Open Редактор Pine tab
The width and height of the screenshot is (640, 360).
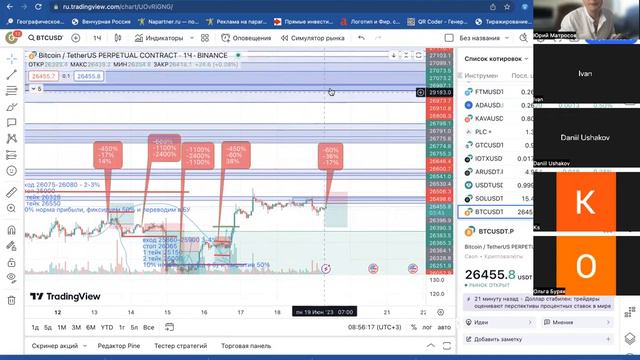119,346
